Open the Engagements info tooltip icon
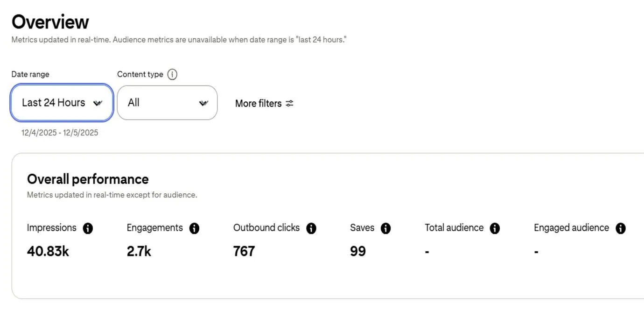 point(194,228)
